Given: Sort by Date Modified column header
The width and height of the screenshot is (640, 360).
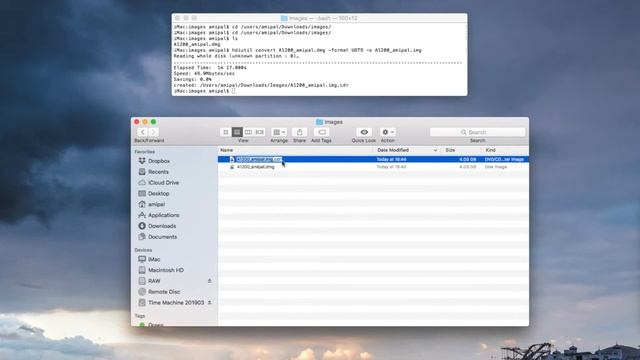Looking at the screenshot, I should click(x=407, y=150).
